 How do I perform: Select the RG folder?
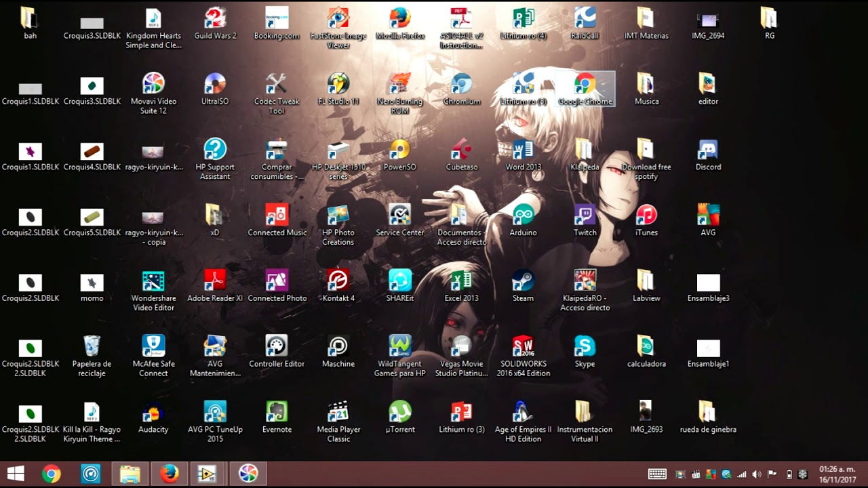click(x=769, y=24)
